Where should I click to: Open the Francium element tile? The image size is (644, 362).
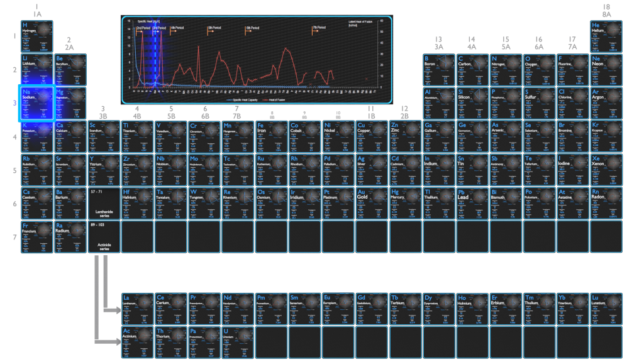(37, 236)
